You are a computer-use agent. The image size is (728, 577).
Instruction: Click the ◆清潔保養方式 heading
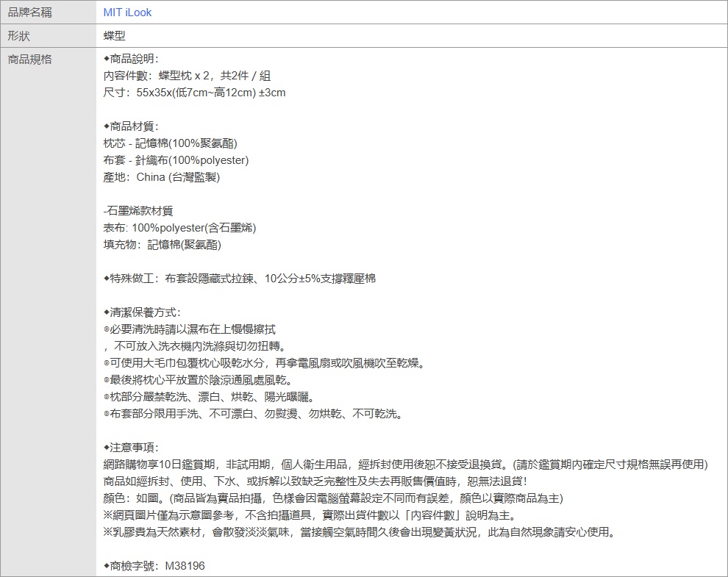(x=142, y=312)
